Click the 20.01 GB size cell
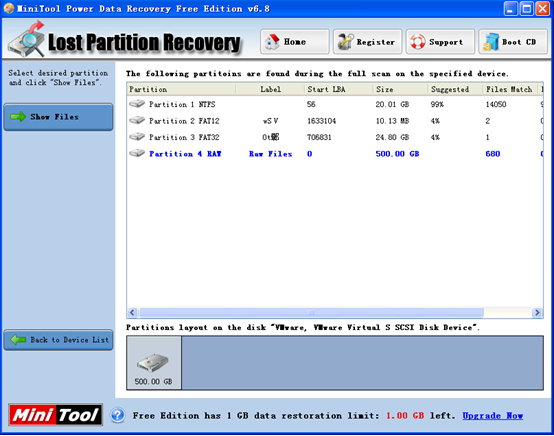Image resolution: width=554 pixels, height=436 pixels. [392, 104]
